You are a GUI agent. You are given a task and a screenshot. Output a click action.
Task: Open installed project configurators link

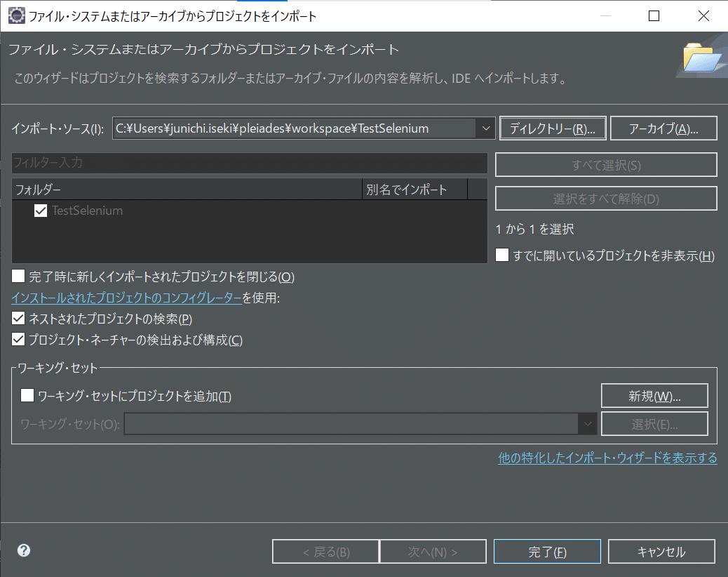(126, 298)
